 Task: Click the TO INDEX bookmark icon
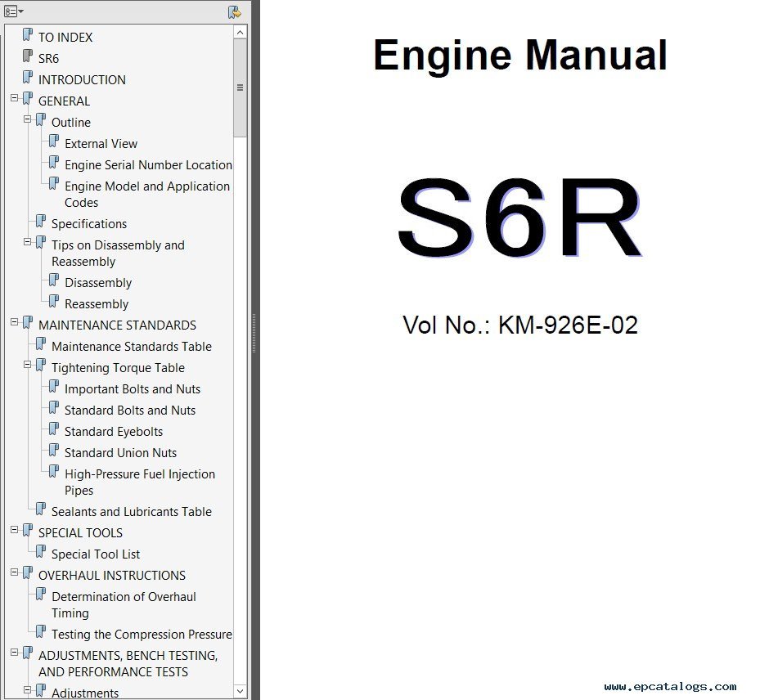[x=28, y=34]
